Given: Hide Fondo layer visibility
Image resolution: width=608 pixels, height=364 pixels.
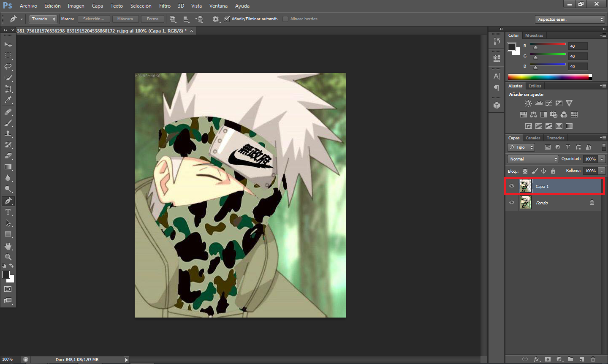Looking at the screenshot, I should click(512, 203).
